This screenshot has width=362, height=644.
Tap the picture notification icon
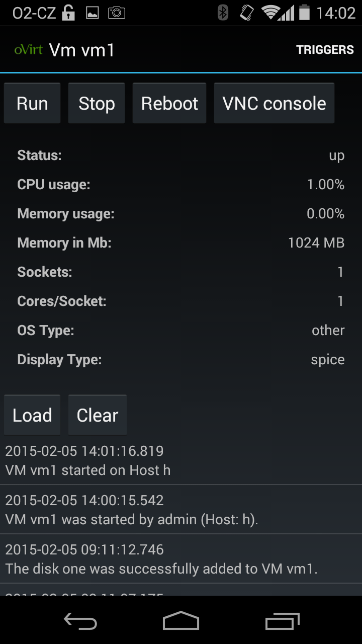pyautogui.click(x=93, y=13)
